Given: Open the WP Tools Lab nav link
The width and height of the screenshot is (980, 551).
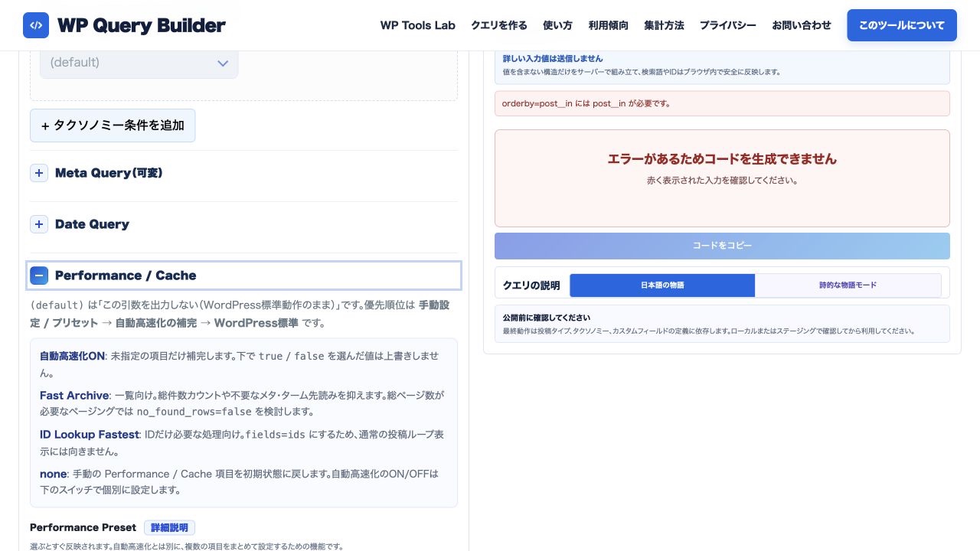Looking at the screenshot, I should [x=418, y=25].
